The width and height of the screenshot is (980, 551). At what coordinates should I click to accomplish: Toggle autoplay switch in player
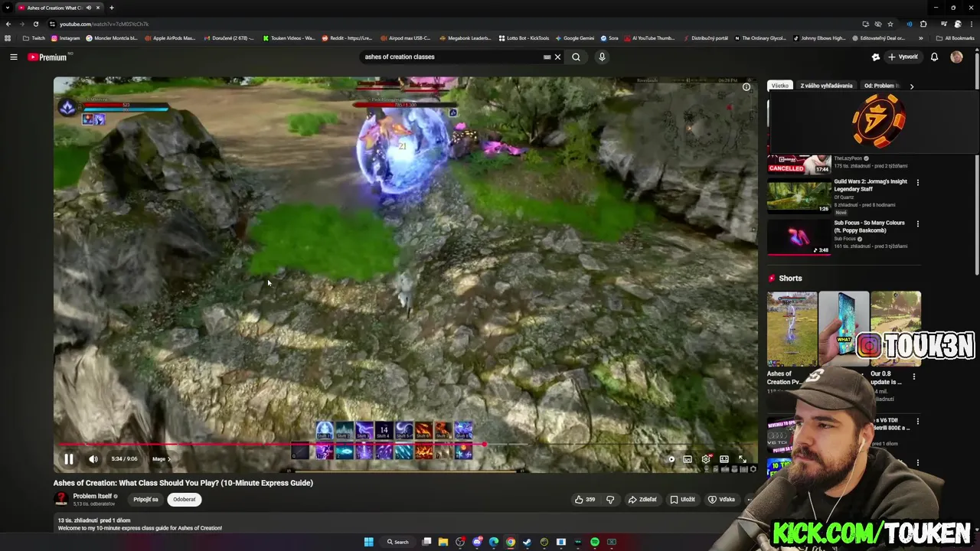[671, 459]
